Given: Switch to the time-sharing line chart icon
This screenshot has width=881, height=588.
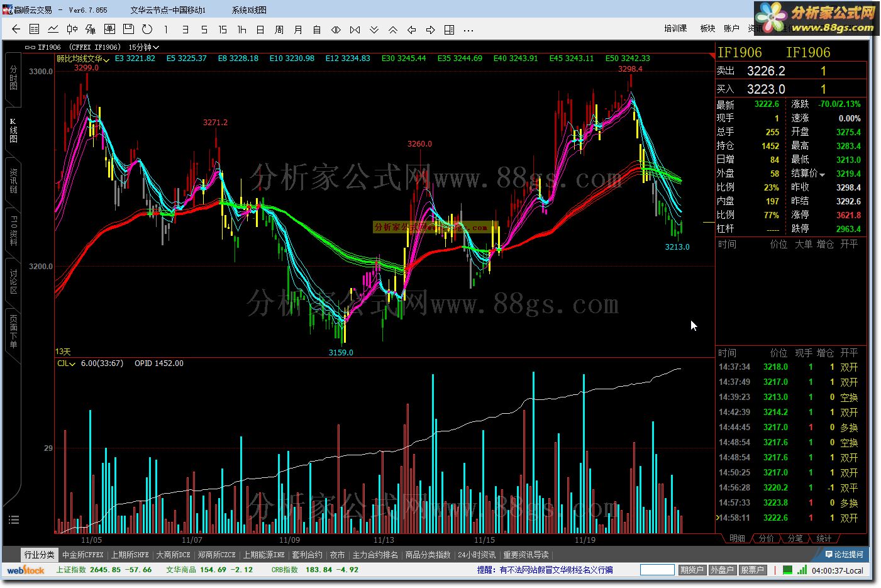Looking at the screenshot, I should point(53,29).
